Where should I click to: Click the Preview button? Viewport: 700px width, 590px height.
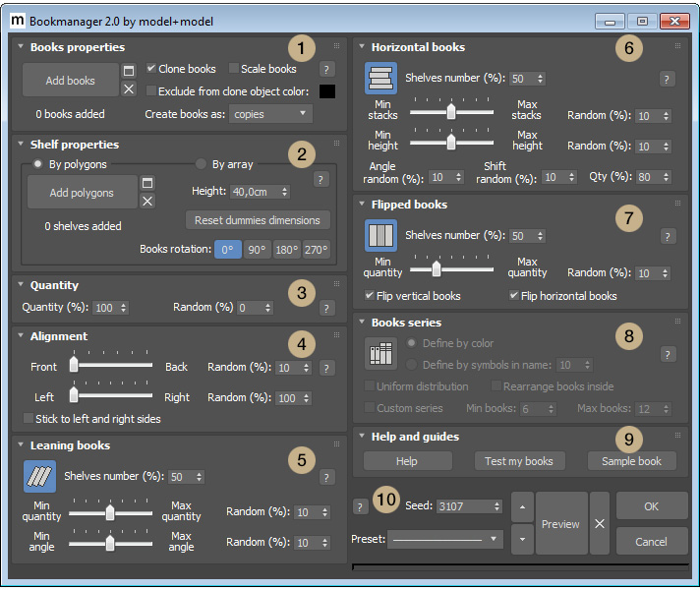pos(561,523)
